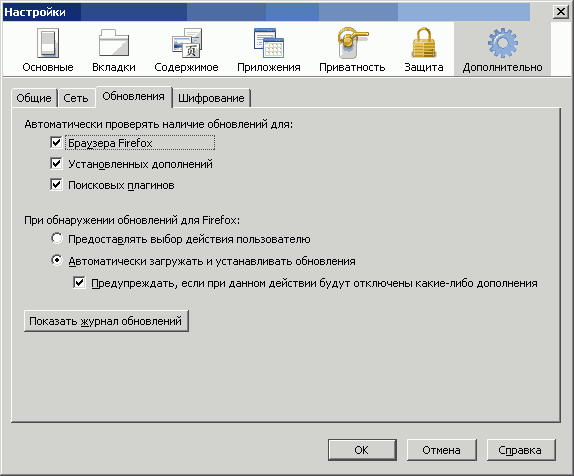Screen dimensions: 574x476
Task: Confirm settings with the OK button
Action: (x=362, y=450)
